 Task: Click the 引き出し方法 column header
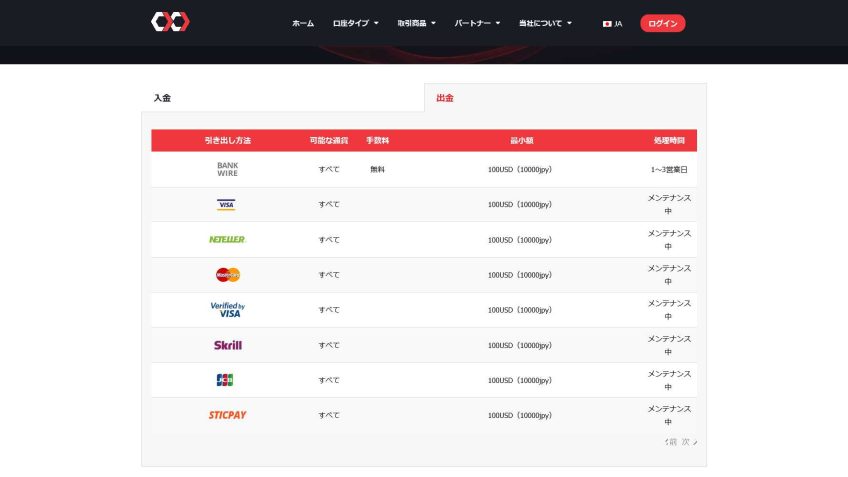227,141
